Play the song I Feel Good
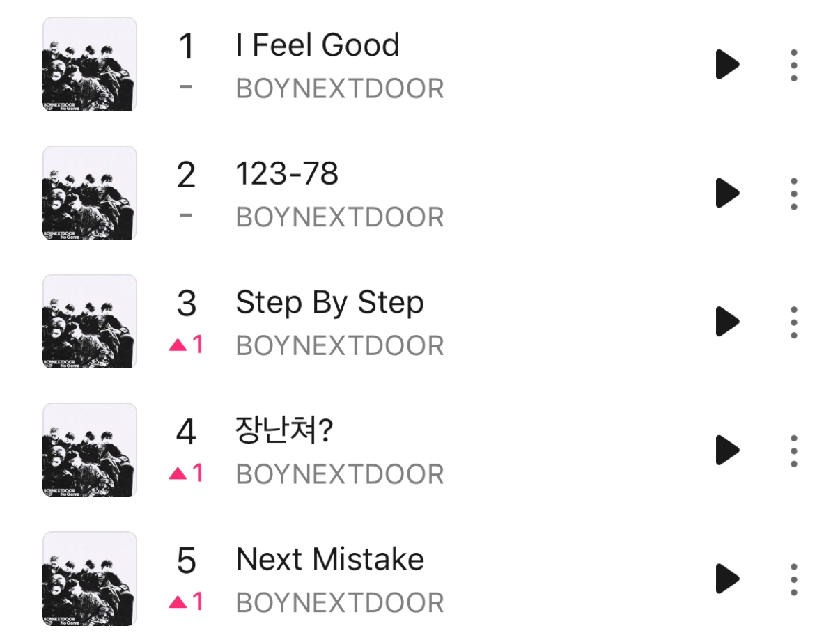This screenshot has height=642, width=840. 727,65
